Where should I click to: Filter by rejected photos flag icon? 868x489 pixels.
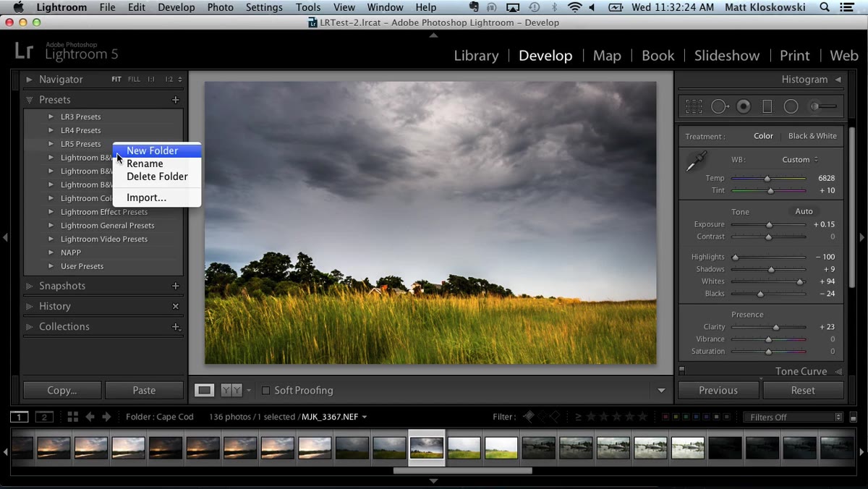554,417
